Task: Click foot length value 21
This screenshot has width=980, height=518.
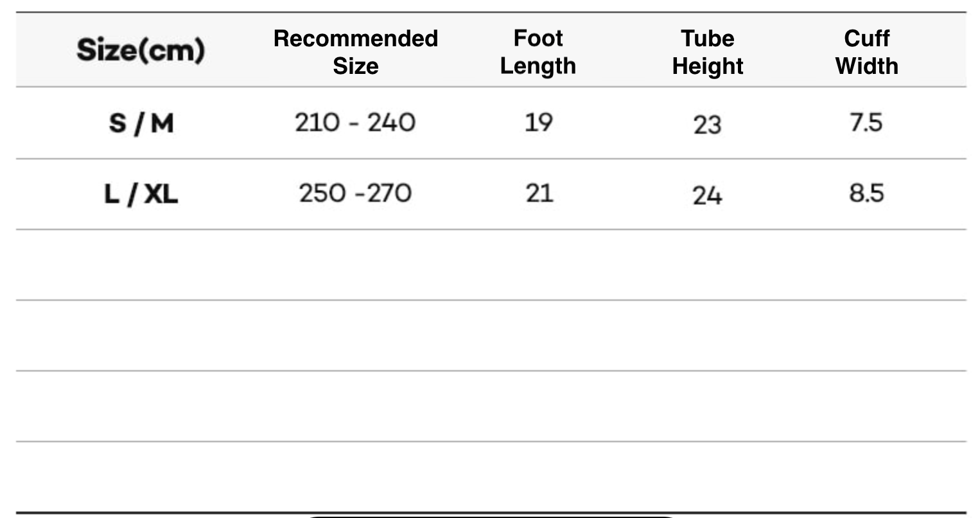Action: [539, 193]
